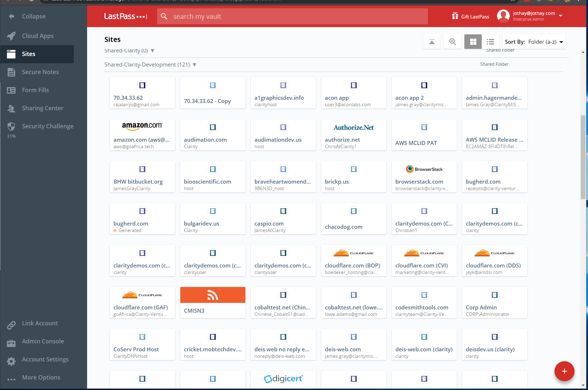Open bioscientific.com entry
This screenshot has height=390, width=588.
click(213, 177)
